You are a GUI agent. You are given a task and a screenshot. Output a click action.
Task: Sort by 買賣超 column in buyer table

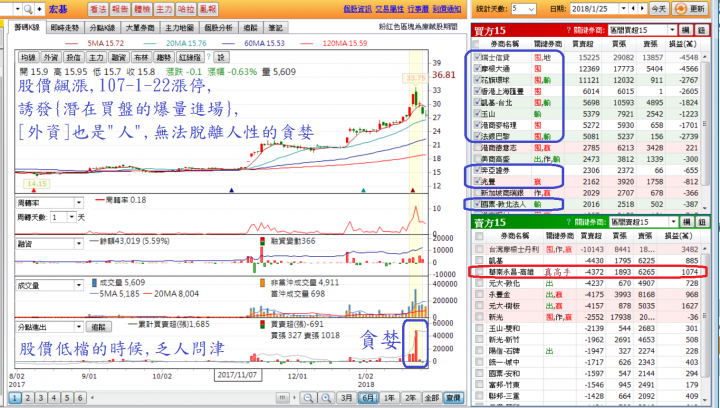click(582, 44)
